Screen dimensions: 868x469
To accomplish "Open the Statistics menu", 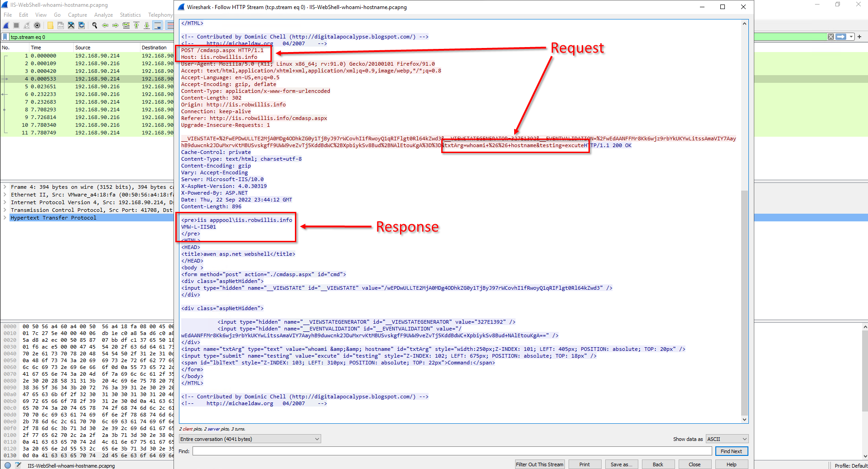I will (x=130, y=15).
